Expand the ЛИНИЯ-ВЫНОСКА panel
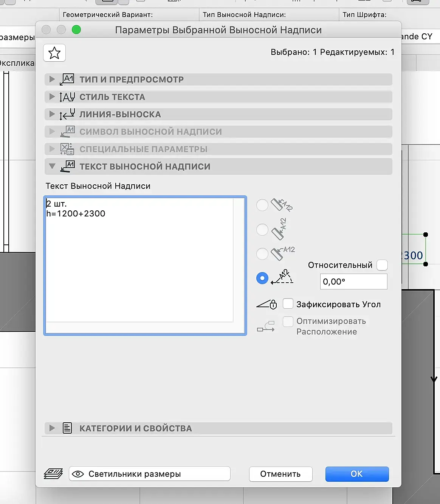This screenshot has width=440, height=504. coord(52,114)
